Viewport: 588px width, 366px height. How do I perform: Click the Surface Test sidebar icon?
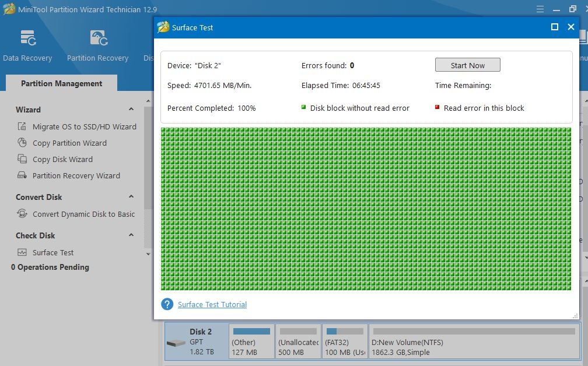(x=22, y=252)
